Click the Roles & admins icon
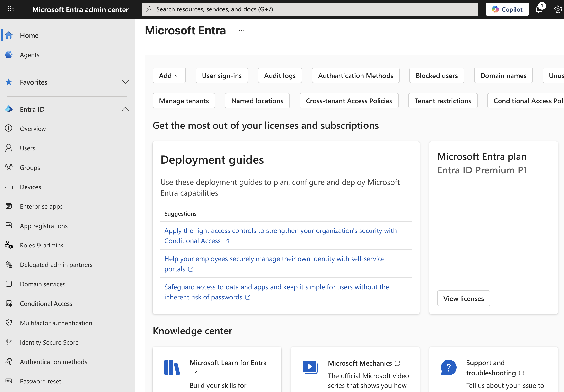 (9, 245)
